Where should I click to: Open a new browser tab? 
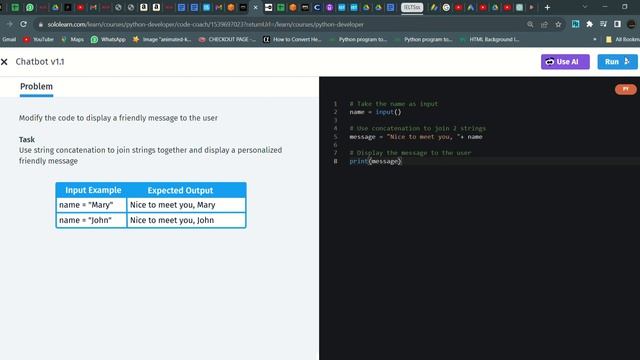click(547, 7)
